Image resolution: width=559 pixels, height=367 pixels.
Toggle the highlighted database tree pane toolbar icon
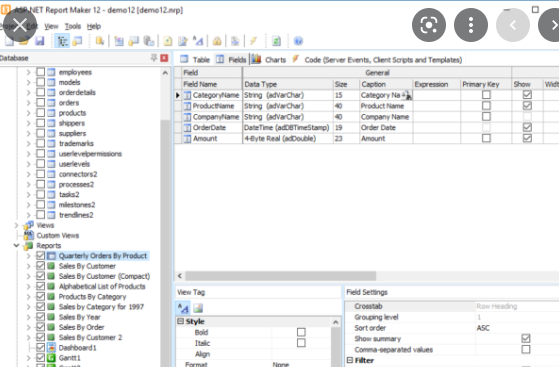[x=62, y=41]
